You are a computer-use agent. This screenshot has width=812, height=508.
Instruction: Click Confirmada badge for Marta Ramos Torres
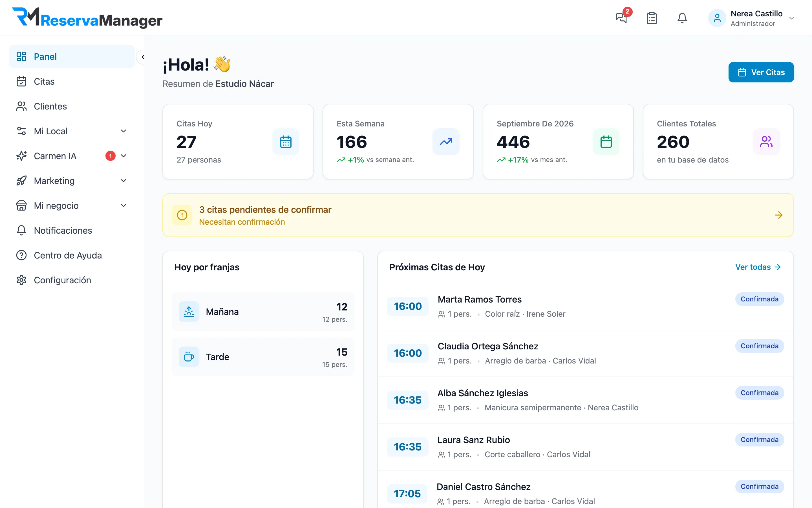[760, 299]
